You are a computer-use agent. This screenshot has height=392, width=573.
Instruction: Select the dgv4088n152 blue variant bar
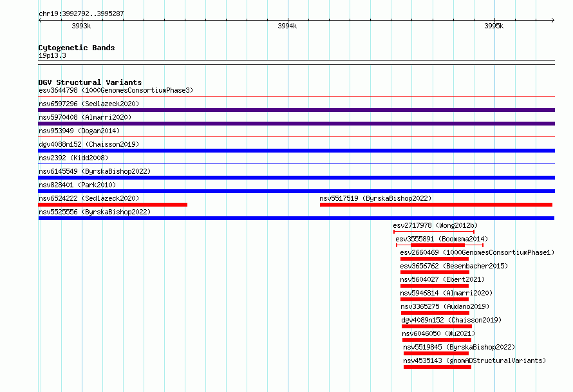[296, 151]
